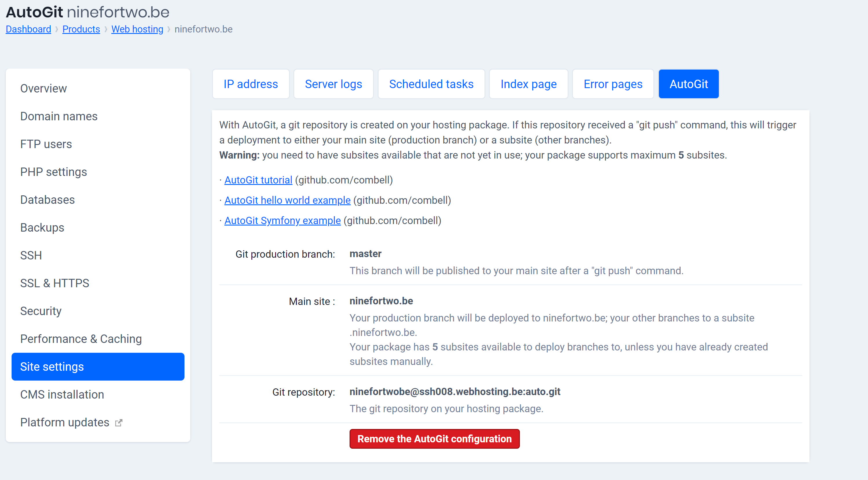Click Remove the AutoGit configuration button
868x480 pixels.
point(434,439)
